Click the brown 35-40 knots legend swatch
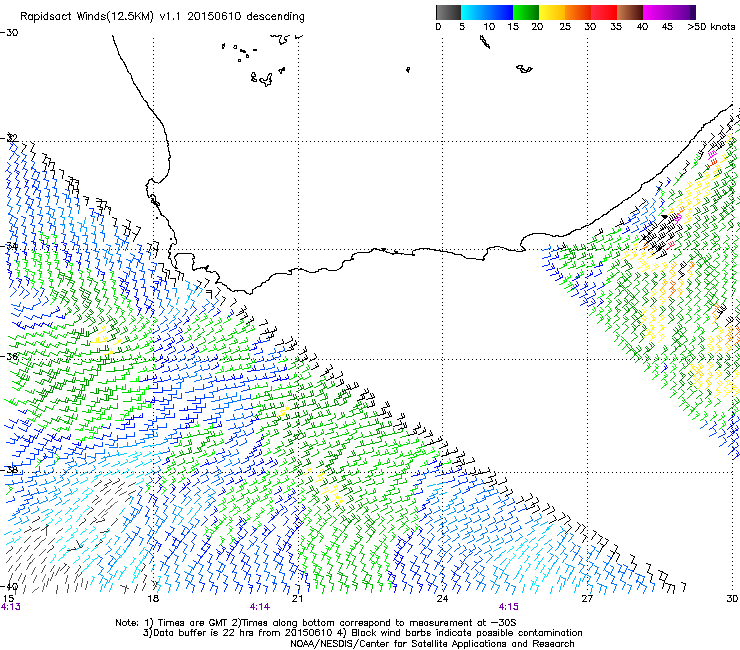The image size is (740, 650). [x=630, y=12]
